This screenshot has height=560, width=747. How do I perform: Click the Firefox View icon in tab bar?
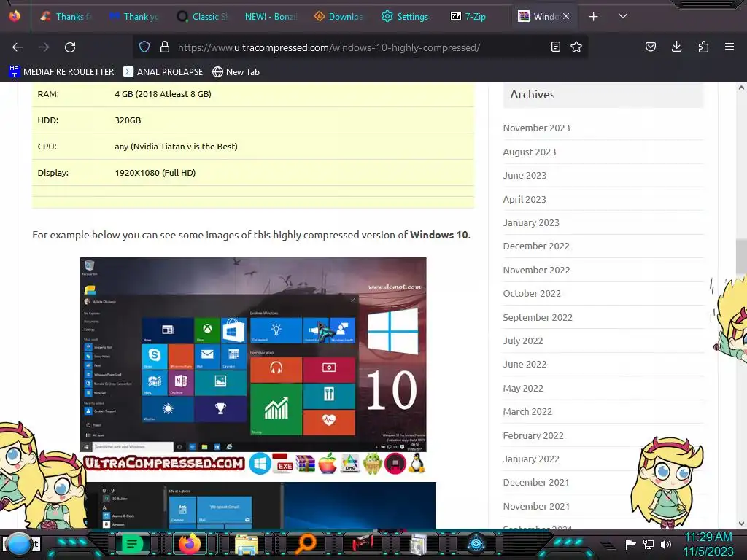click(15, 16)
